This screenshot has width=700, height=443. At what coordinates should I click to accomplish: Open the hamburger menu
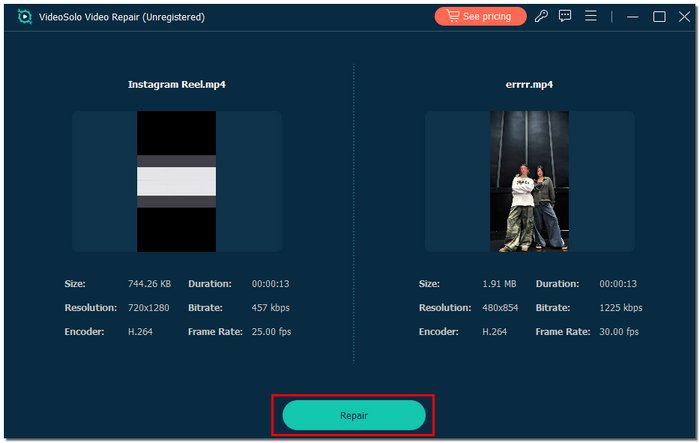(591, 16)
